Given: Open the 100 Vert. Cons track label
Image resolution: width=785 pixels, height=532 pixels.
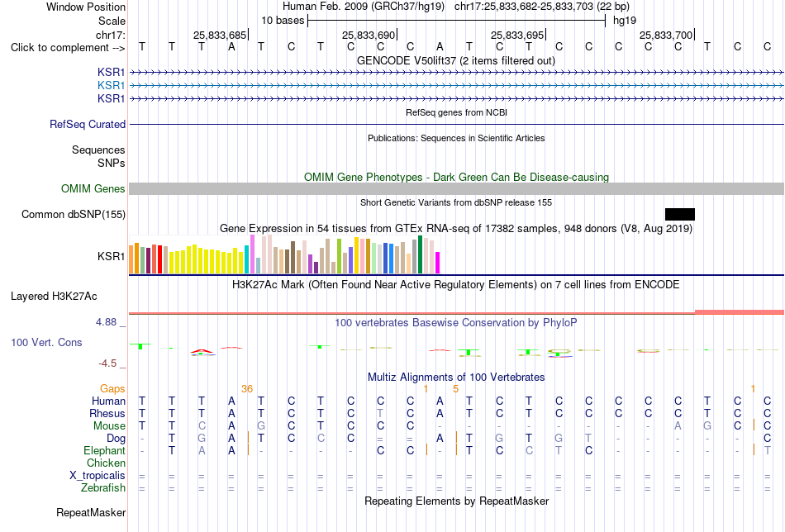Looking at the screenshot, I should coord(46,342).
